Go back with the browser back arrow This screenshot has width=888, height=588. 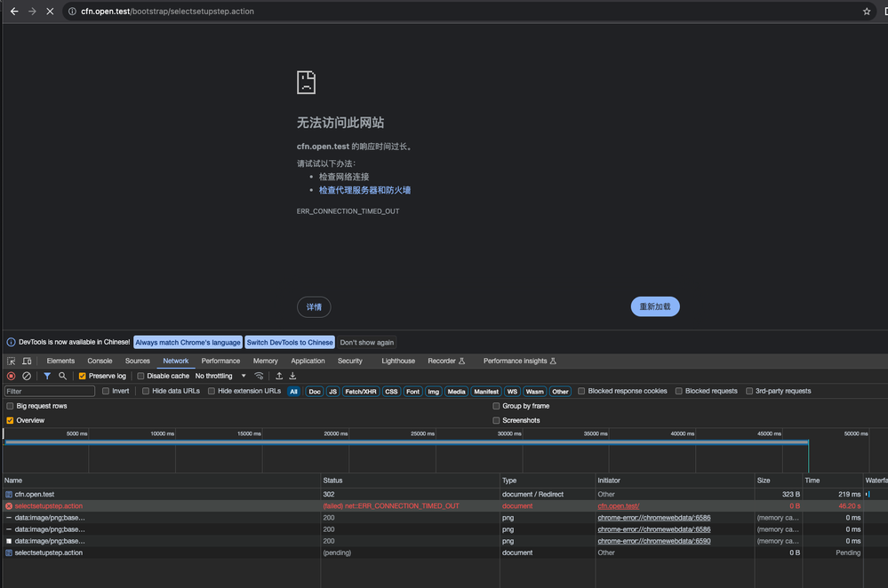[x=14, y=12]
